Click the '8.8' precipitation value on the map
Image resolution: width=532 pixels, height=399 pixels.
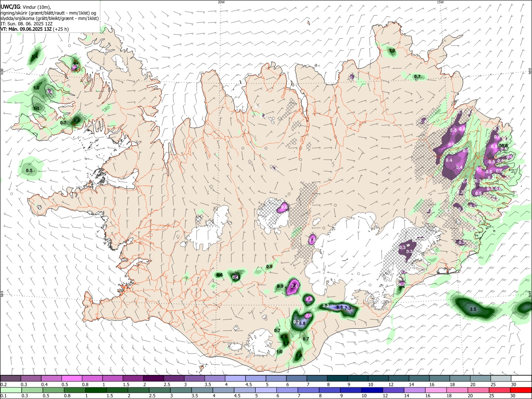point(340,307)
